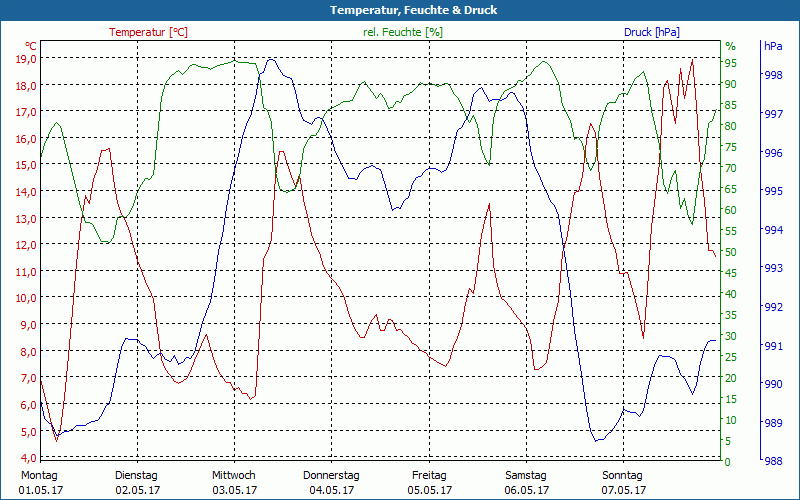Click '85' on the green humidity axis

[731, 106]
